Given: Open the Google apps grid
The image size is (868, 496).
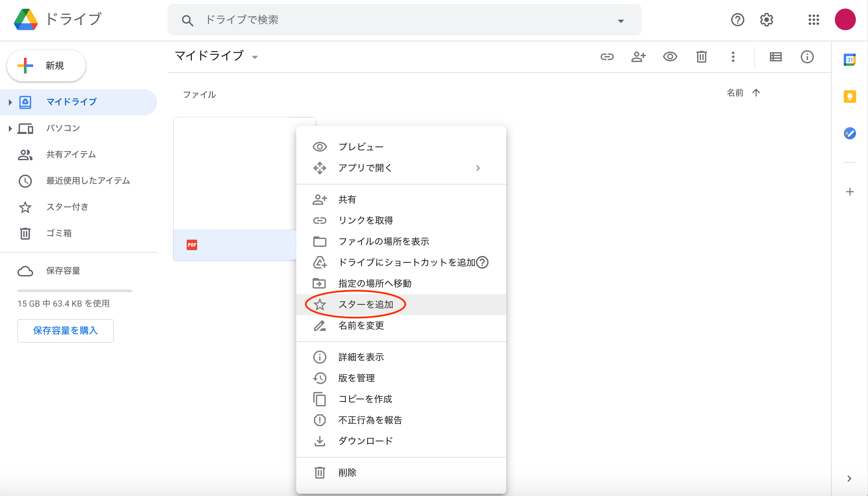Looking at the screenshot, I should [814, 20].
